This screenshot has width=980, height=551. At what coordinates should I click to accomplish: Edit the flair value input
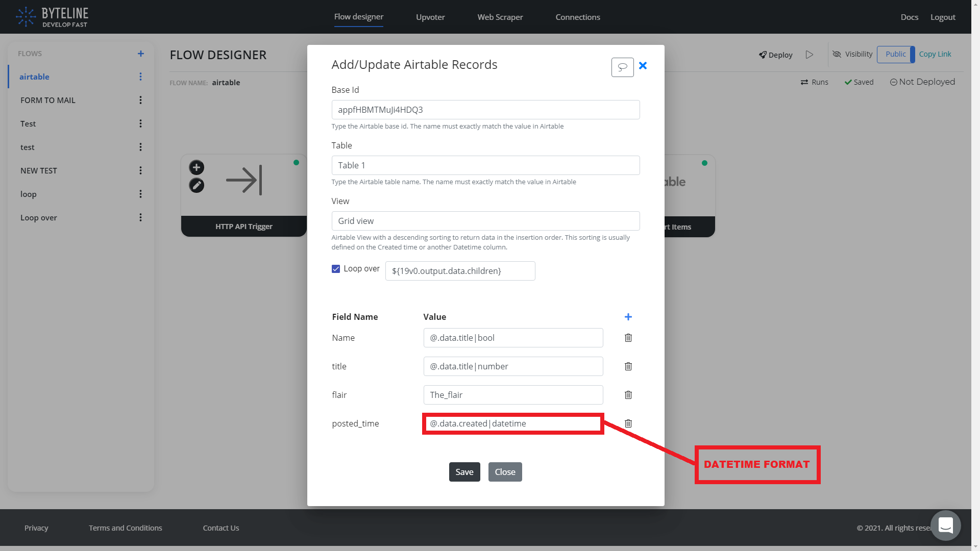point(513,395)
